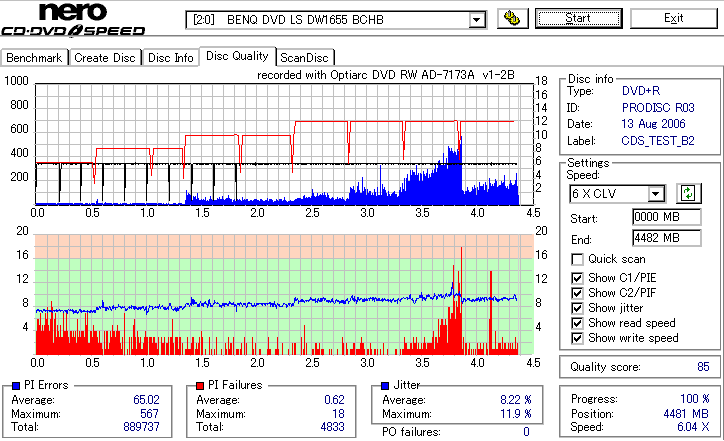The image size is (724, 441).
Task: Click the Nero CD-DVD Speed logo
Action: coord(73,19)
